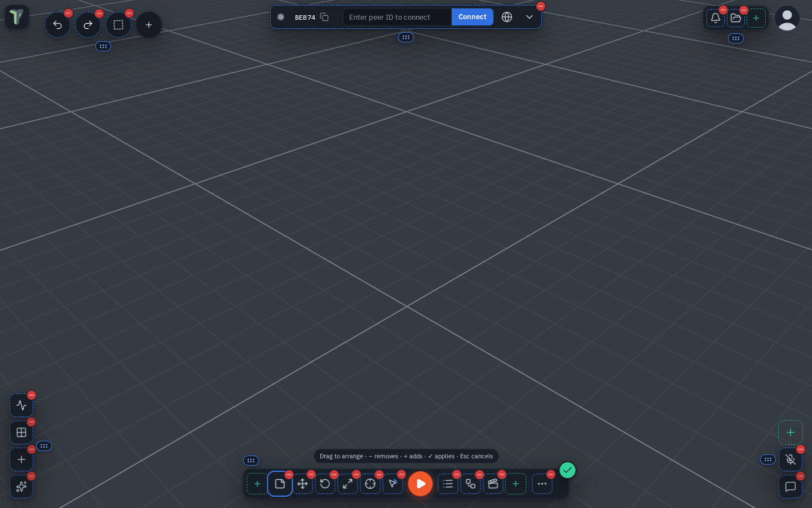812x508 pixels.
Task: Open the notifications bell
Action: tap(716, 18)
